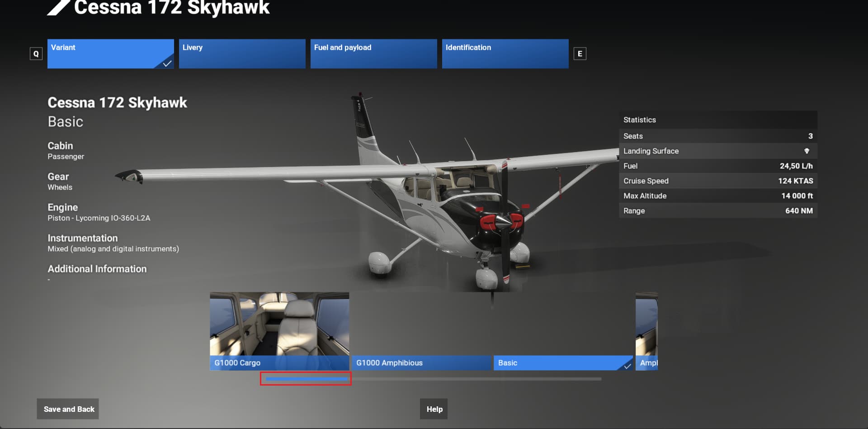Click the Seats value 3

(x=810, y=136)
